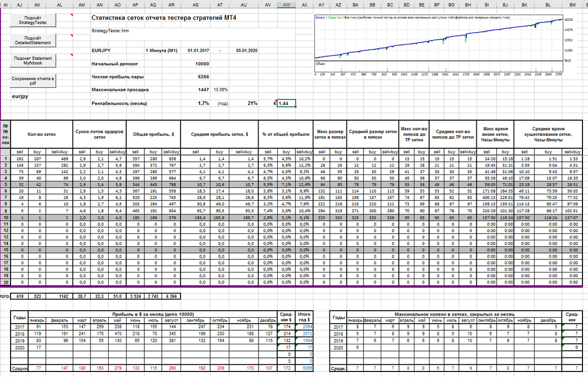
Task: Select the max lifetime cell '400:13'
Action: coord(487,198)
